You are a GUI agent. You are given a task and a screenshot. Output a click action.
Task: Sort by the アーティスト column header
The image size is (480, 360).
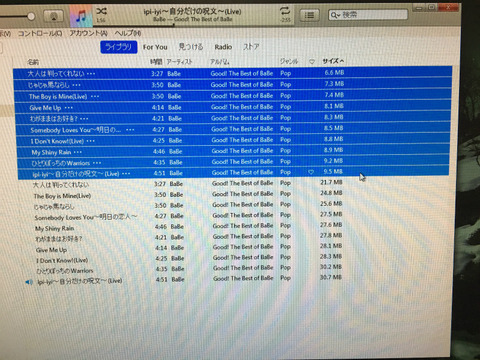tap(179, 62)
